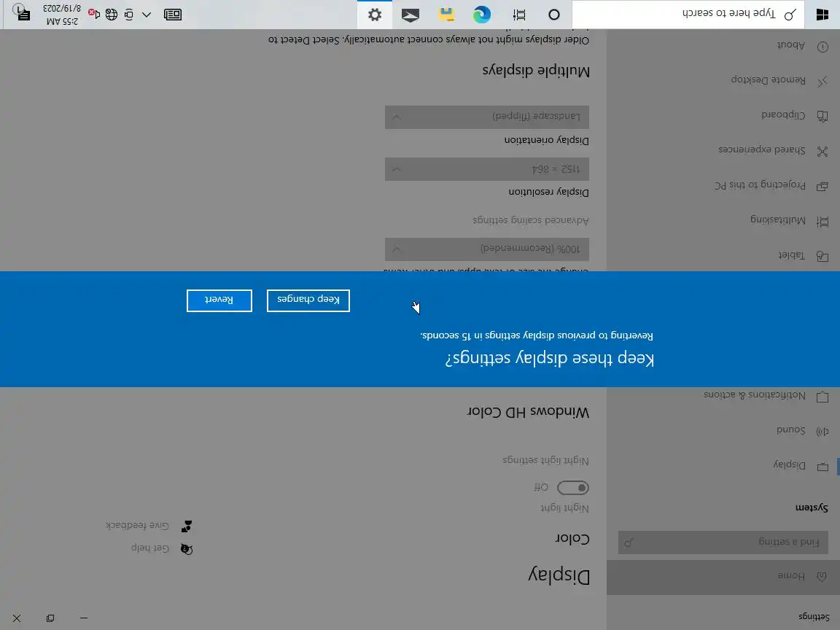Click the Home icon in sidebar

pos(822,577)
